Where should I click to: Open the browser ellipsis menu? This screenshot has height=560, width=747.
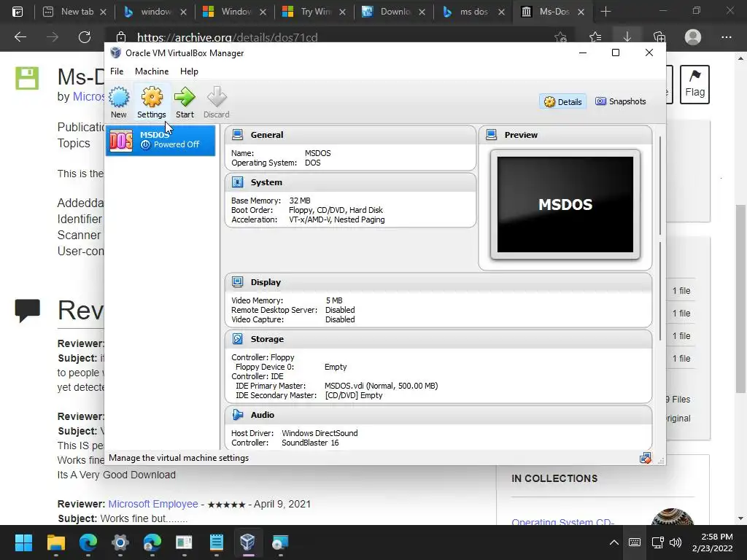726,37
